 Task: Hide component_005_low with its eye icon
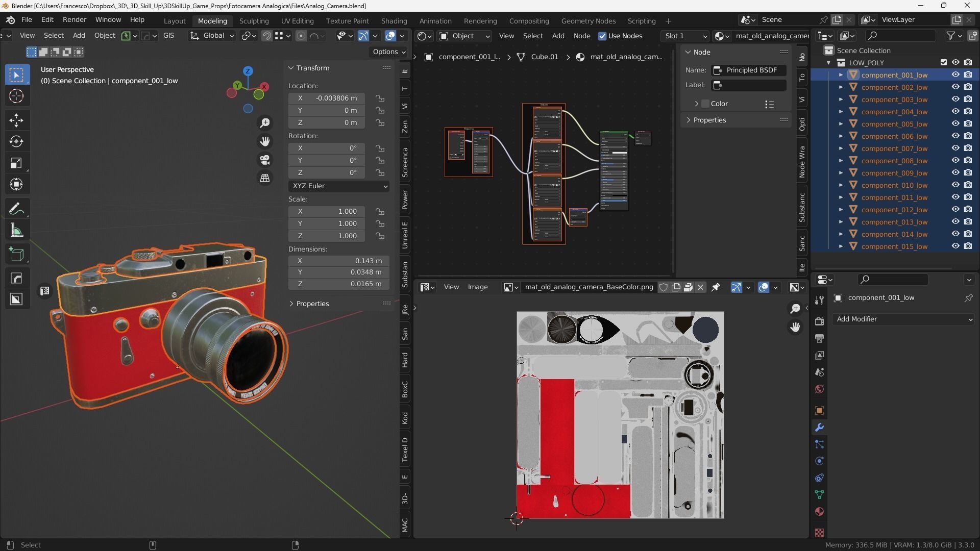pyautogui.click(x=955, y=124)
